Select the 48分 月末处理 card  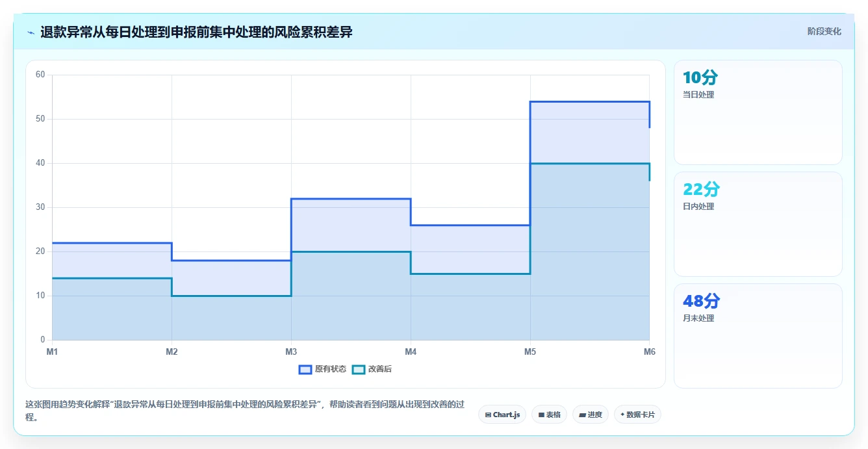click(x=758, y=336)
